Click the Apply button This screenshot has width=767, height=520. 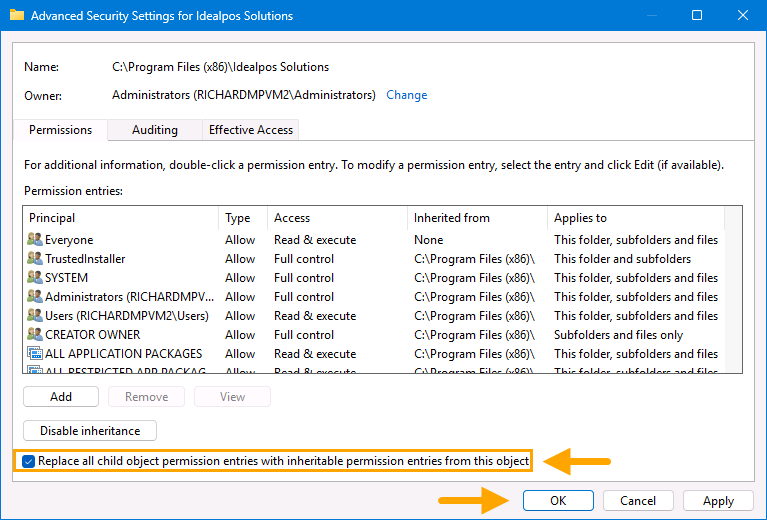click(718, 500)
